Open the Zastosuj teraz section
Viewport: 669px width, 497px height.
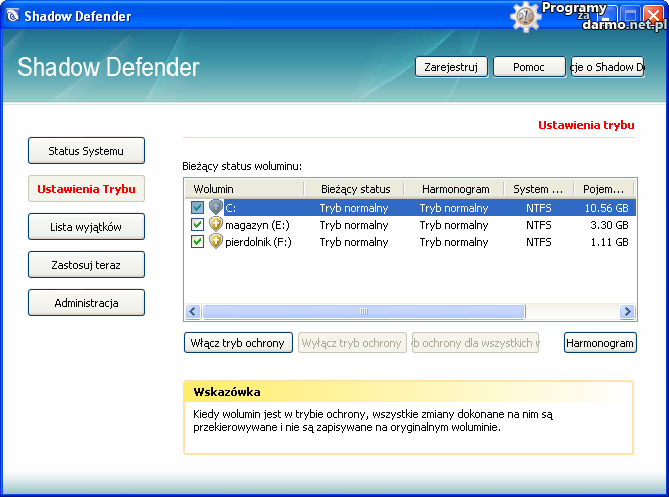coord(86,265)
